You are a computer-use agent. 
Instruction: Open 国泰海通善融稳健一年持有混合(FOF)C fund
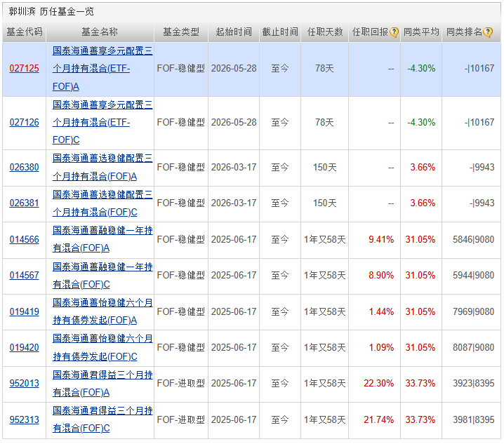[102, 276]
